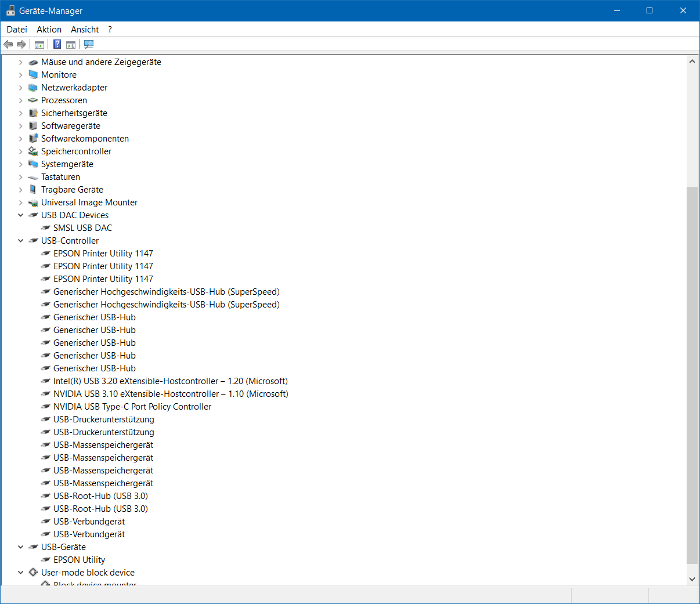The width and height of the screenshot is (700, 604).
Task: Click the USB-Geräte category icon
Action: [x=33, y=547]
